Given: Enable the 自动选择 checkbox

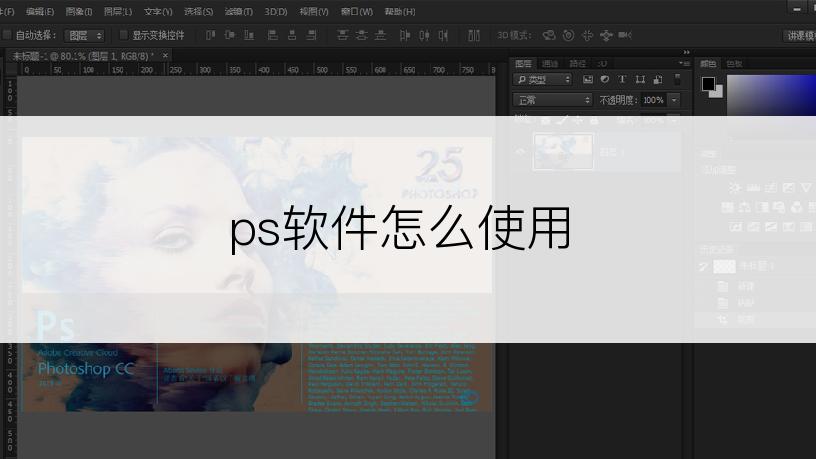Looking at the screenshot, I should [8, 35].
